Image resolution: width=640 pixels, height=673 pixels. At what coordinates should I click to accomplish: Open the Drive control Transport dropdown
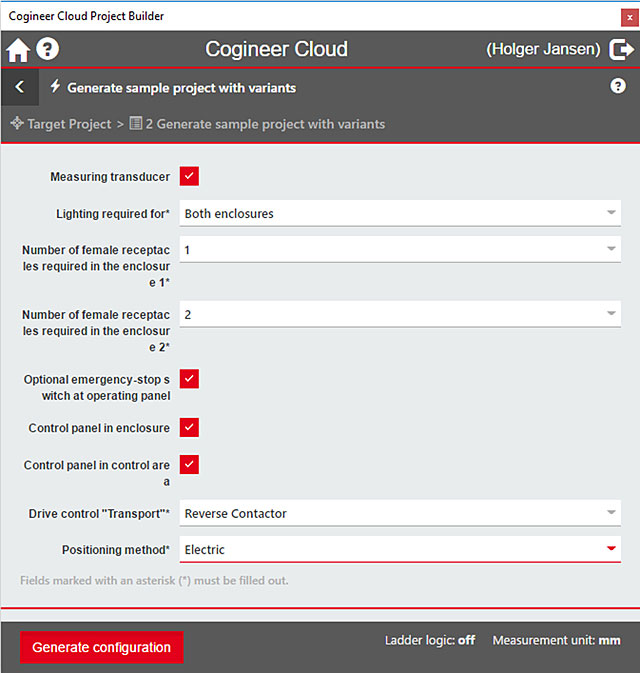pyautogui.click(x=610, y=513)
